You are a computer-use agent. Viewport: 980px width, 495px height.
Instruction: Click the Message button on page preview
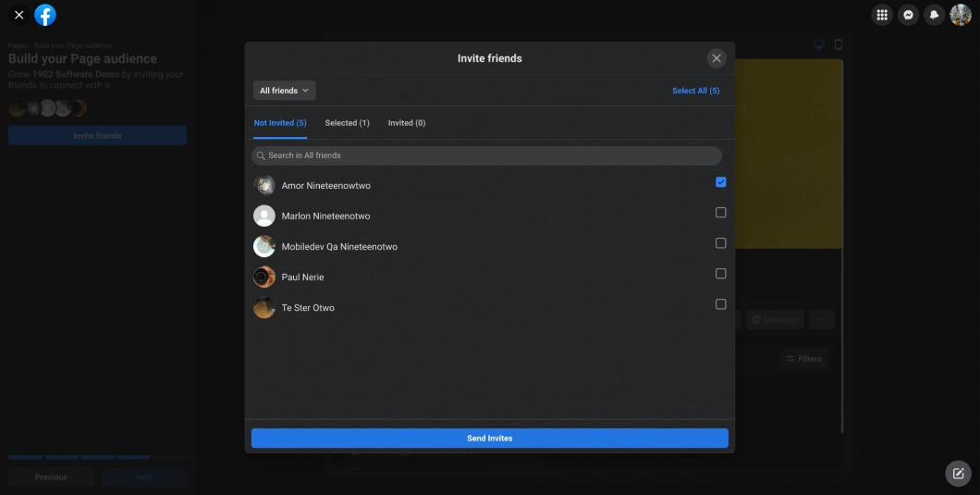click(775, 320)
